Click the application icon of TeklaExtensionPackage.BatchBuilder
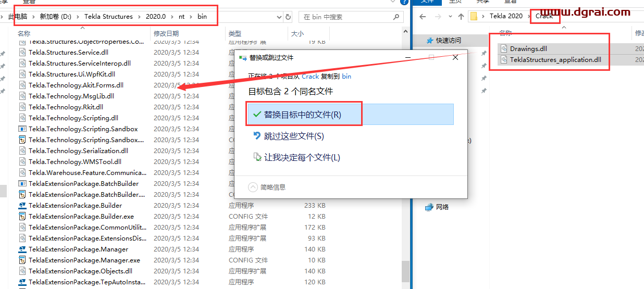The image size is (644, 289). pos(22,183)
